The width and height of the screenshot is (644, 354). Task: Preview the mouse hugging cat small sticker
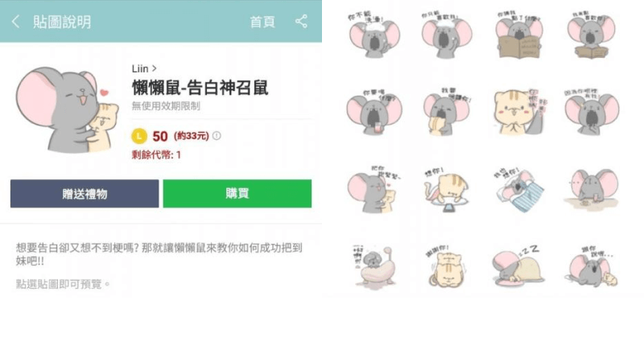(374, 190)
